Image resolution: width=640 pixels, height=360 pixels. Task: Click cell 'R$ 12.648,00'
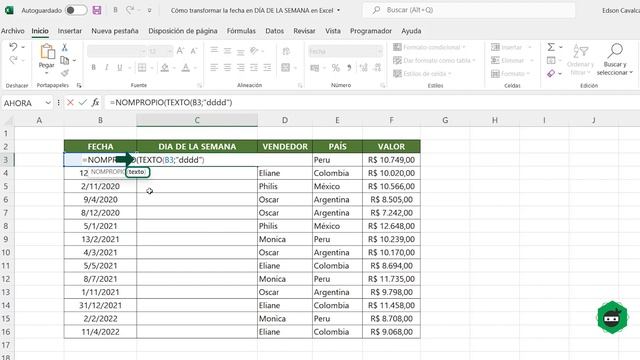391,226
